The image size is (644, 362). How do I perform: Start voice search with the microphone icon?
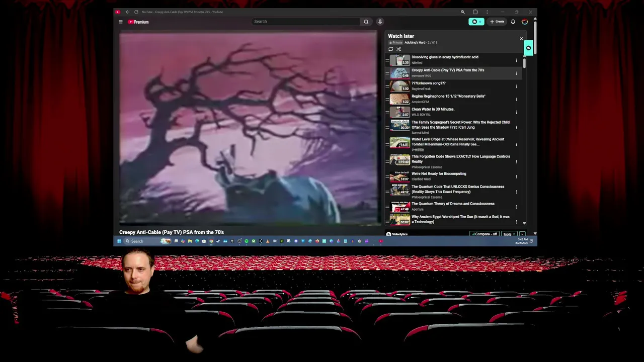pos(380,22)
